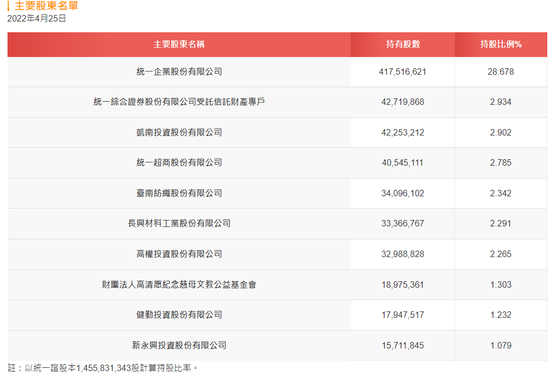Select the percentage 2.934
Image resolution: width=550 pixels, height=377 pixels.
[501, 102]
